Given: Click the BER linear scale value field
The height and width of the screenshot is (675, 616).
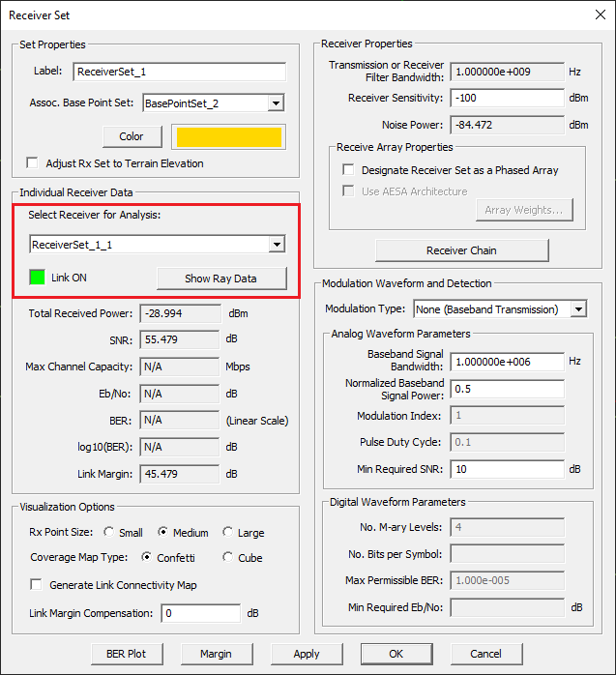Looking at the screenshot, I should pyautogui.click(x=180, y=420).
